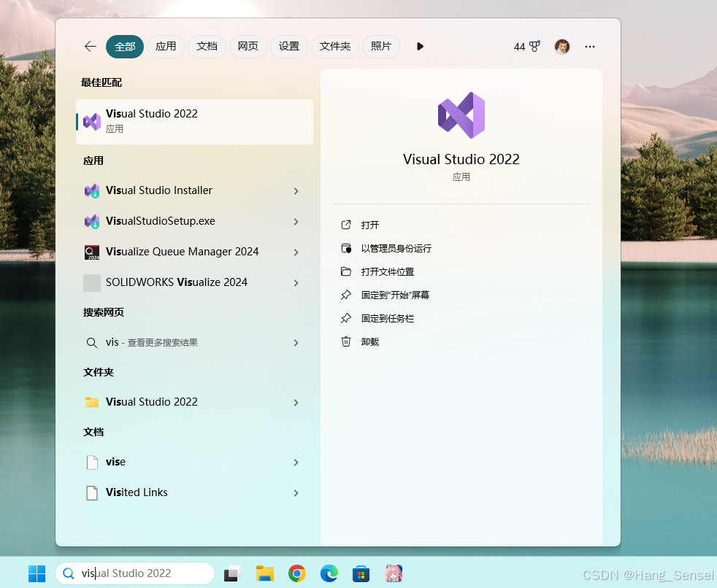Expand the Visual Studio 2022 folder chevron
The width and height of the screenshot is (717, 588).
296,403
